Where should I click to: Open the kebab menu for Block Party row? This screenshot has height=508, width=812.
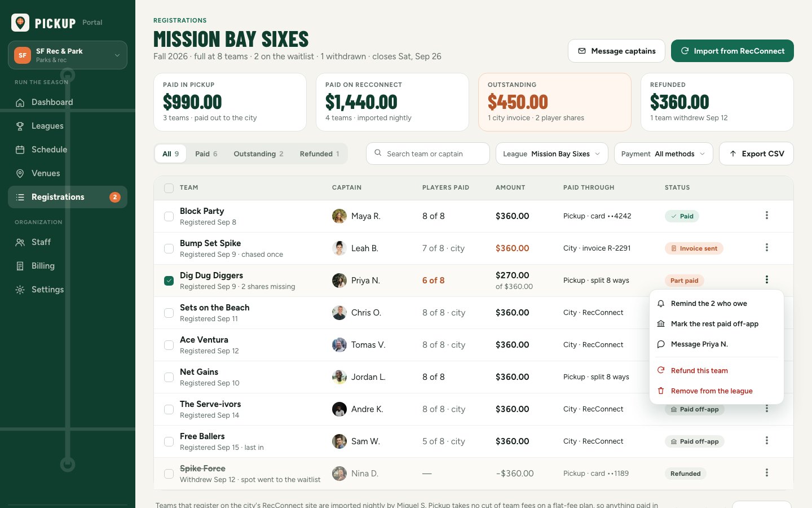(x=766, y=216)
